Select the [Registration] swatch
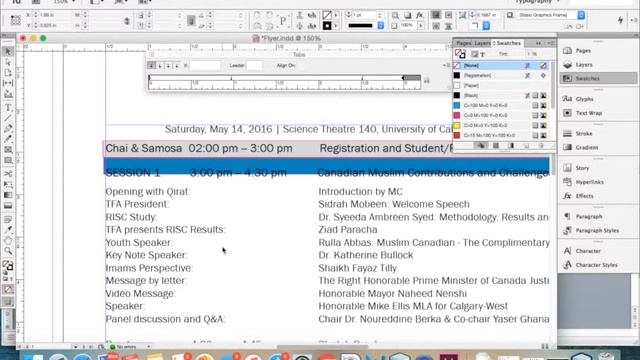Screen dimensions: 640x360 point(501,76)
